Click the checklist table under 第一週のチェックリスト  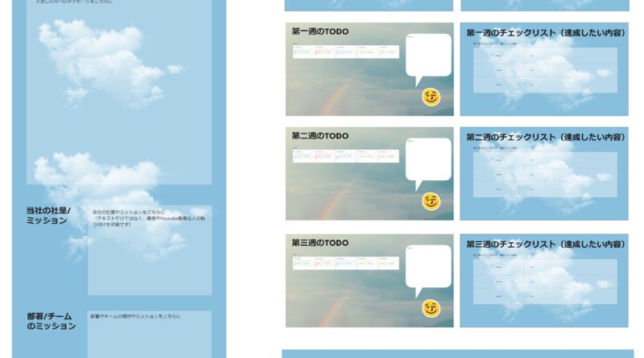coord(545,70)
